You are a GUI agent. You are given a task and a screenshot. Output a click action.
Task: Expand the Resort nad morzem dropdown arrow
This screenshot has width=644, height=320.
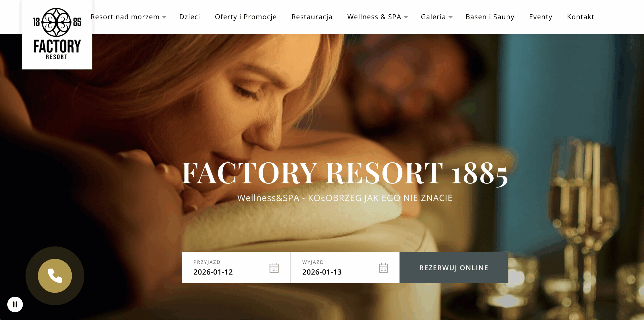(164, 17)
